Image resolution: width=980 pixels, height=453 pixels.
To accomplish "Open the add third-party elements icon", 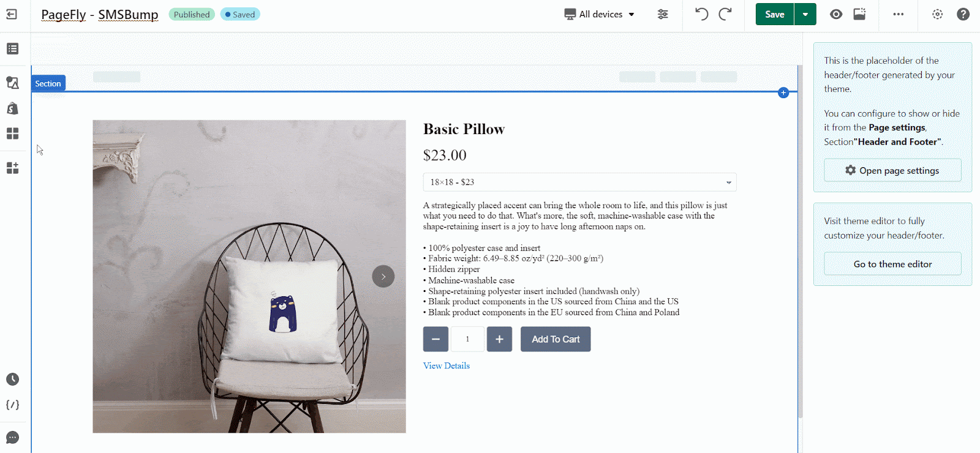I will (12, 168).
